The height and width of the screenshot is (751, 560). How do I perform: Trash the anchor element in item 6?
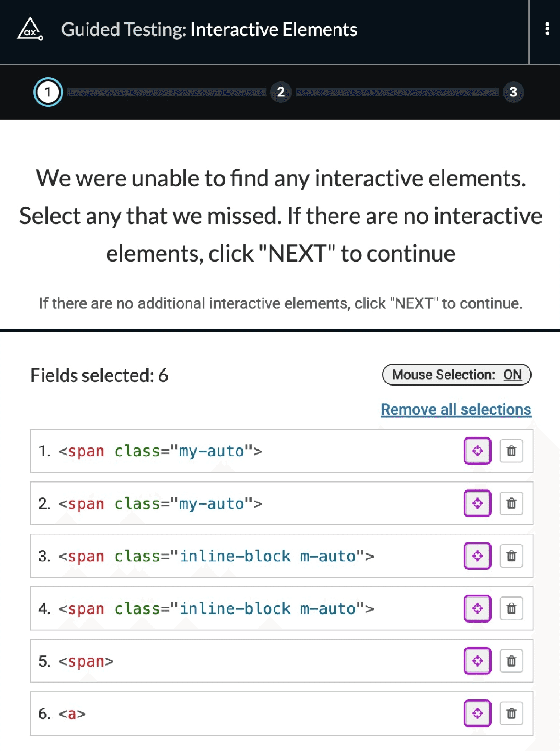(511, 713)
